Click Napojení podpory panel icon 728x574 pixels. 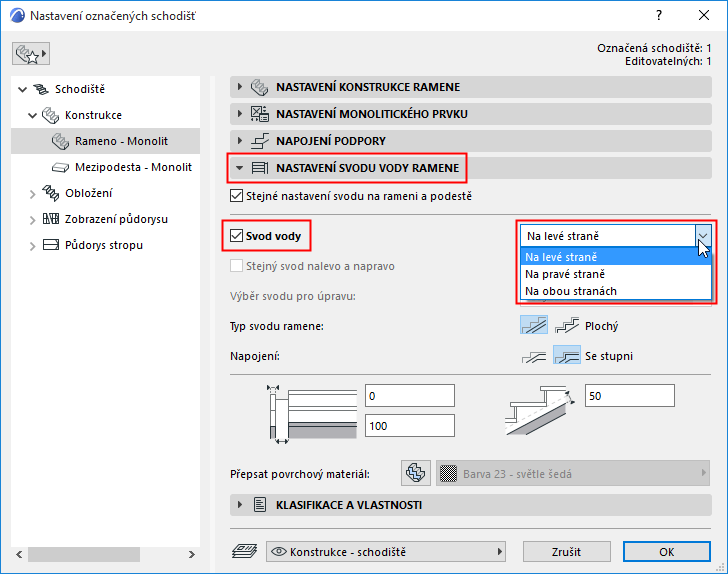pos(260,141)
